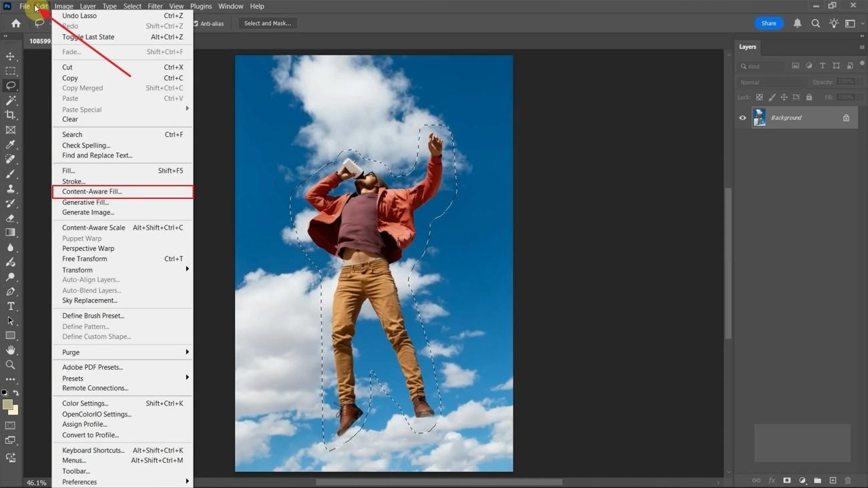Image resolution: width=868 pixels, height=488 pixels.
Task: Open the Edit Toolbar three-dots menu
Action: (10, 379)
